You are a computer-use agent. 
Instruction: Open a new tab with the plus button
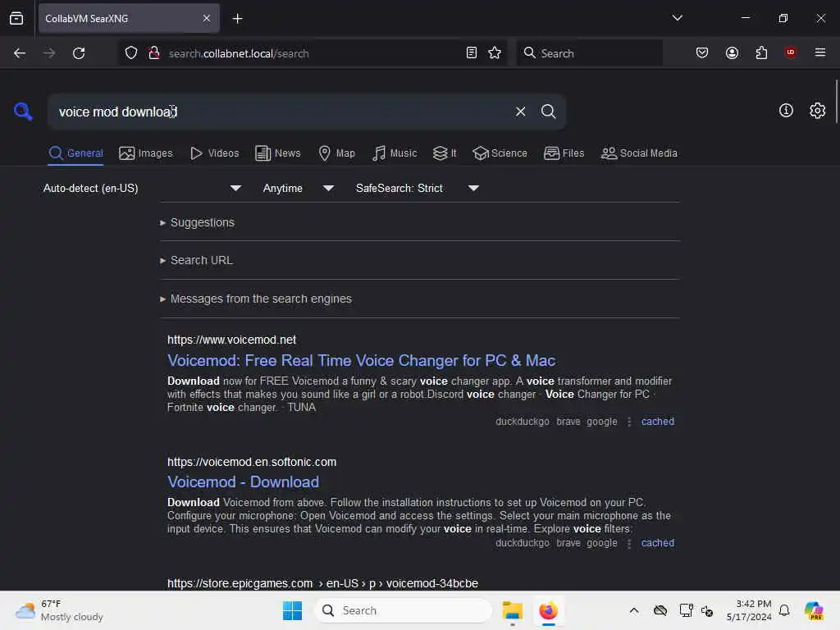(x=237, y=19)
